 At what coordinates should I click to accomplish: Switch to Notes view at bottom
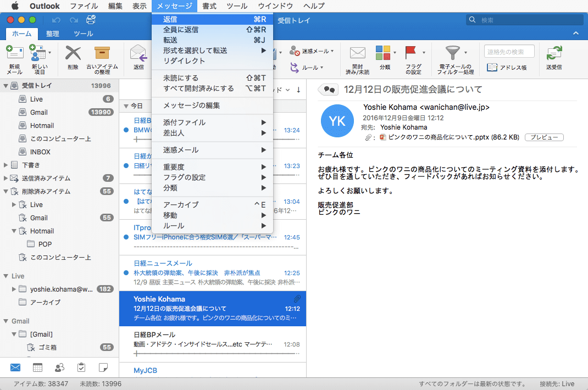[103, 367]
